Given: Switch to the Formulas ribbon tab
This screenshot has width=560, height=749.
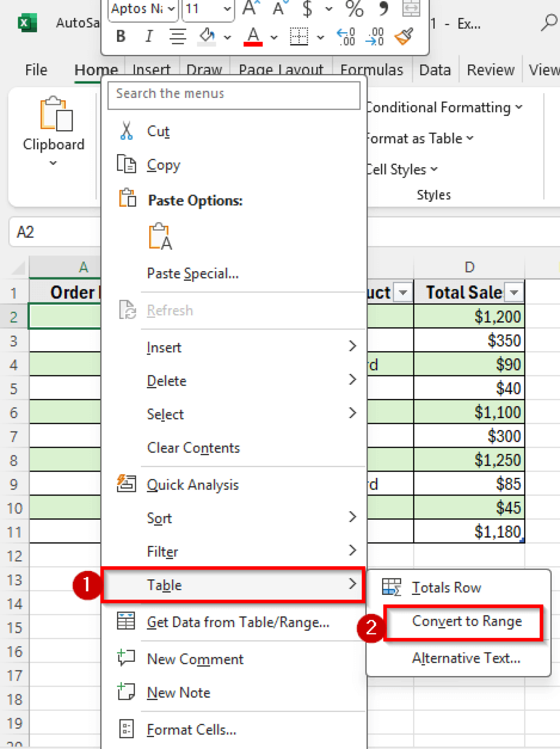Looking at the screenshot, I should point(372,69).
